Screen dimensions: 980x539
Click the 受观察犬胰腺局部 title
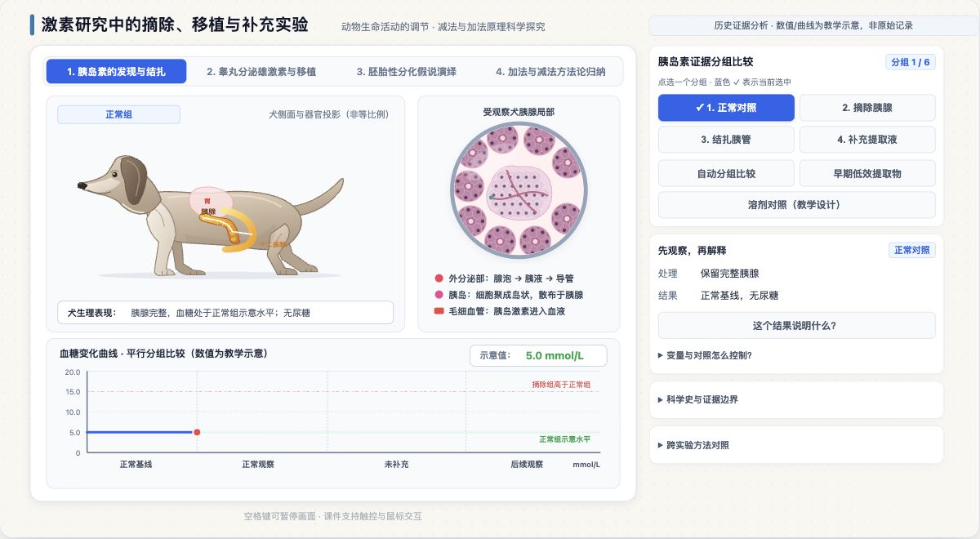pyautogui.click(x=519, y=112)
